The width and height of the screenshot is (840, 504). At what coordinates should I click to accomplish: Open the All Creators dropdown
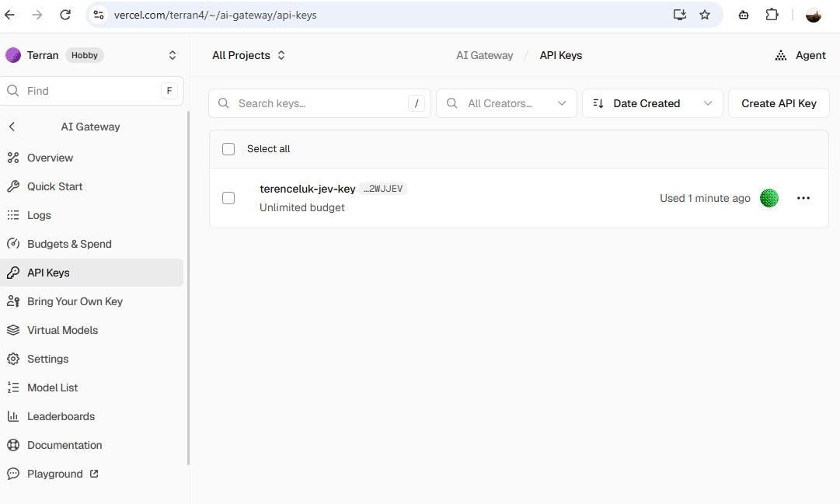click(x=506, y=103)
